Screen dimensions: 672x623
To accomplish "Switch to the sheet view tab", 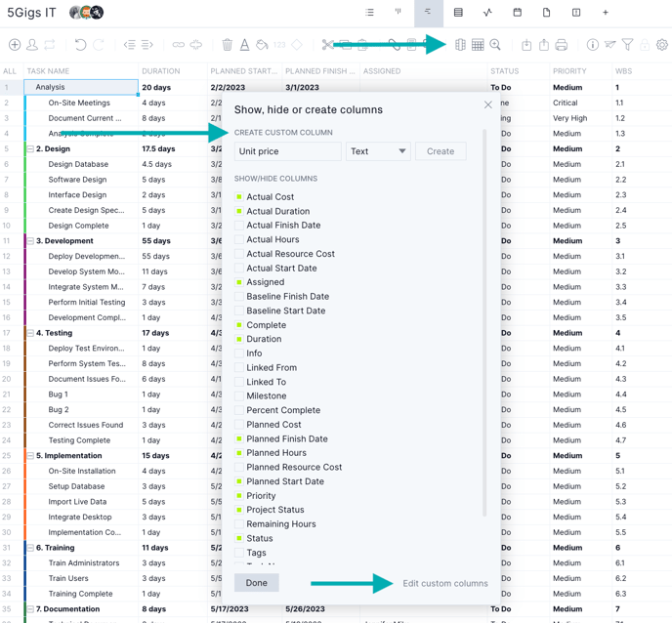I will pos(458,13).
